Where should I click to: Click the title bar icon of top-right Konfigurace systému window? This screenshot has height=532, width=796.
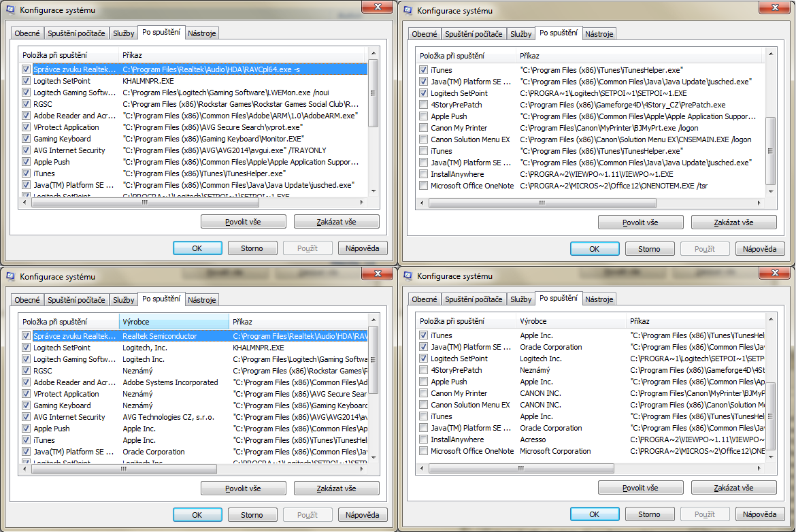pos(408,10)
